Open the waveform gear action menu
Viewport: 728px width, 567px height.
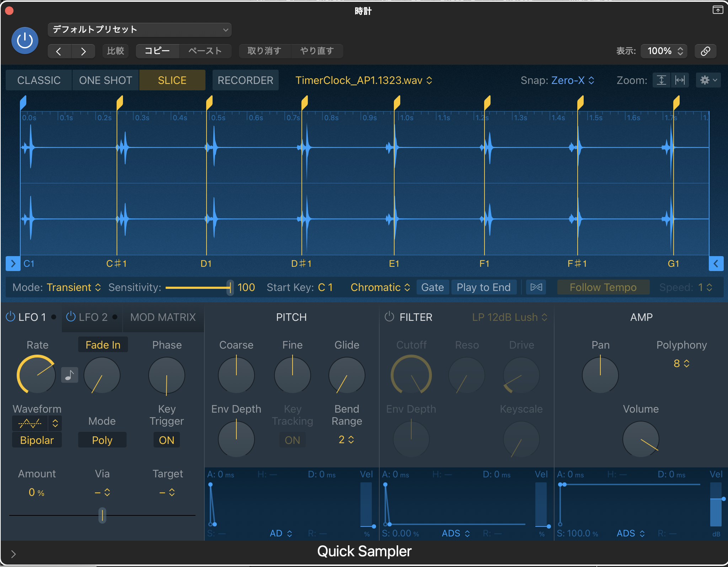(708, 80)
